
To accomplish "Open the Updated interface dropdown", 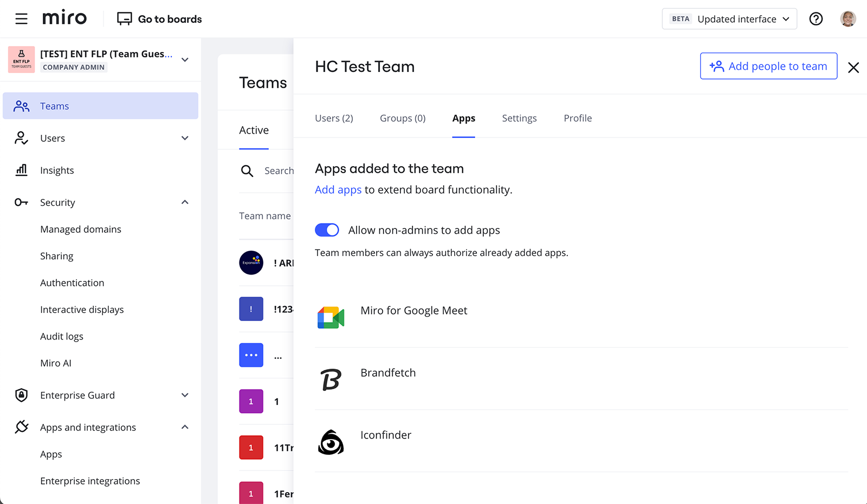I will click(x=742, y=18).
